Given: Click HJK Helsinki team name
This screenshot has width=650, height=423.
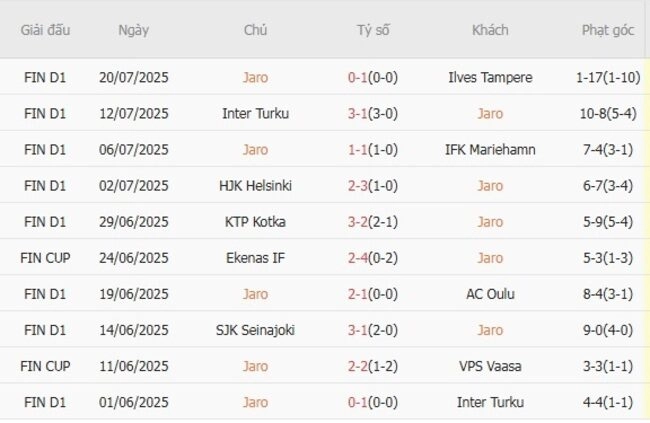Looking at the screenshot, I should [255, 186].
